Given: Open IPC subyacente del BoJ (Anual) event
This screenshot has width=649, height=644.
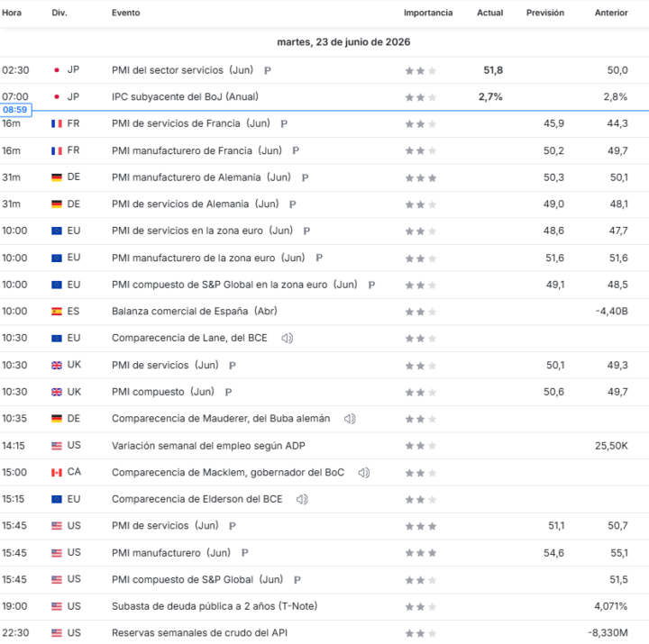Looking at the screenshot, I should pos(185,96).
